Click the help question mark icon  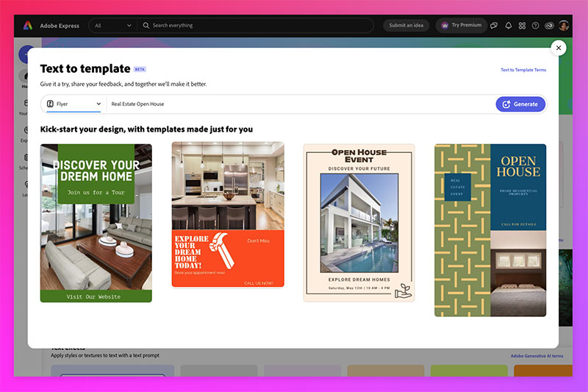[535, 25]
